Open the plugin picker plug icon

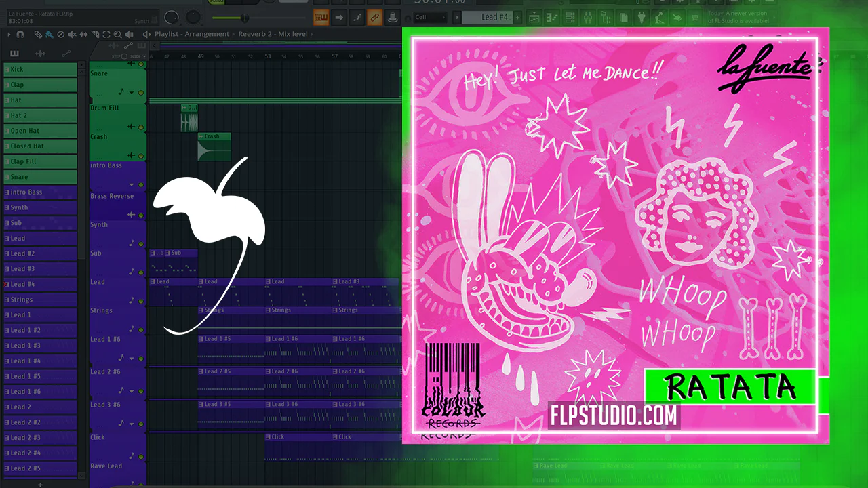tap(641, 17)
